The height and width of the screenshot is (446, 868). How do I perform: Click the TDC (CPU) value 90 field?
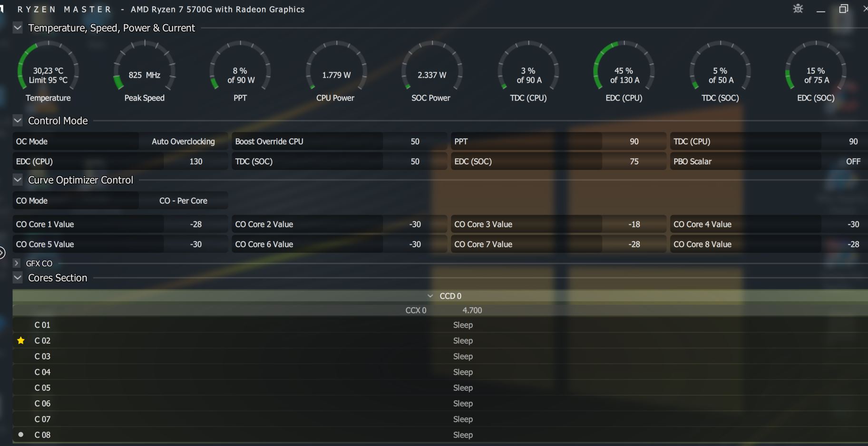(845, 141)
